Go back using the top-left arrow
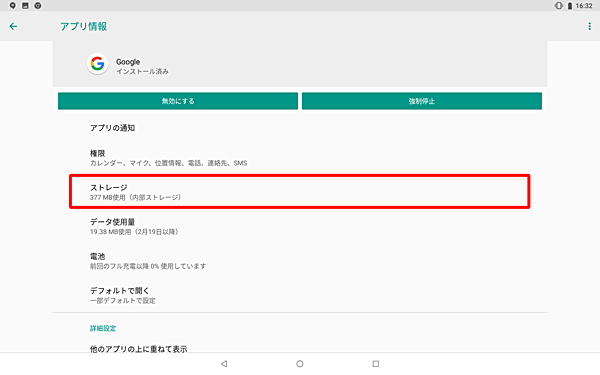 [x=13, y=26]
